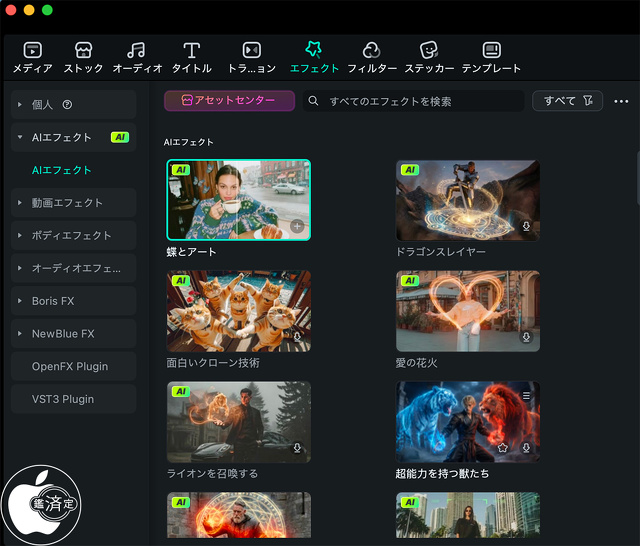Screen dimensions: 640x546
Task: Click the ドラゴンスレイヤー label
Action: pyautogui.click(x=441, y=252)
